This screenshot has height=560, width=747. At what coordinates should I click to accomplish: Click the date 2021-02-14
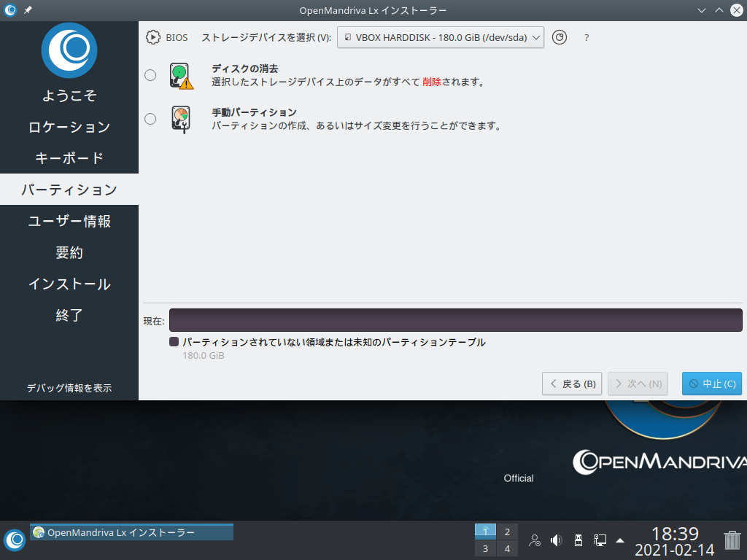point(675,550)
